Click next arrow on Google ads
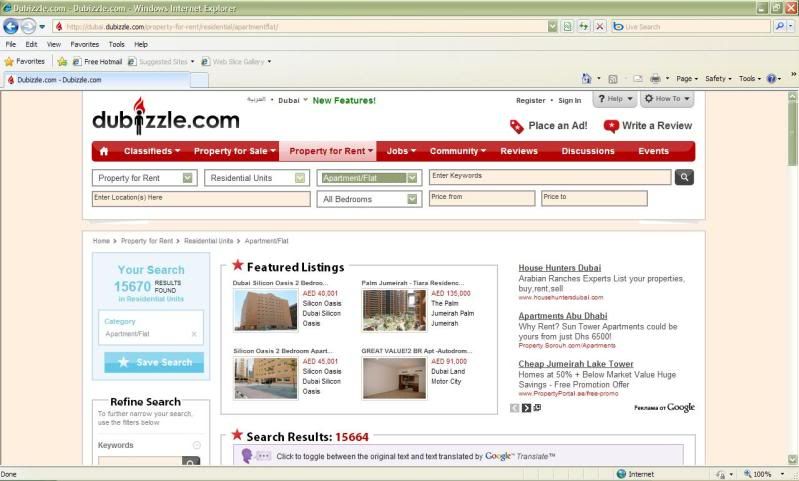This screenshot has width=799, height=481. coord(526,408)
